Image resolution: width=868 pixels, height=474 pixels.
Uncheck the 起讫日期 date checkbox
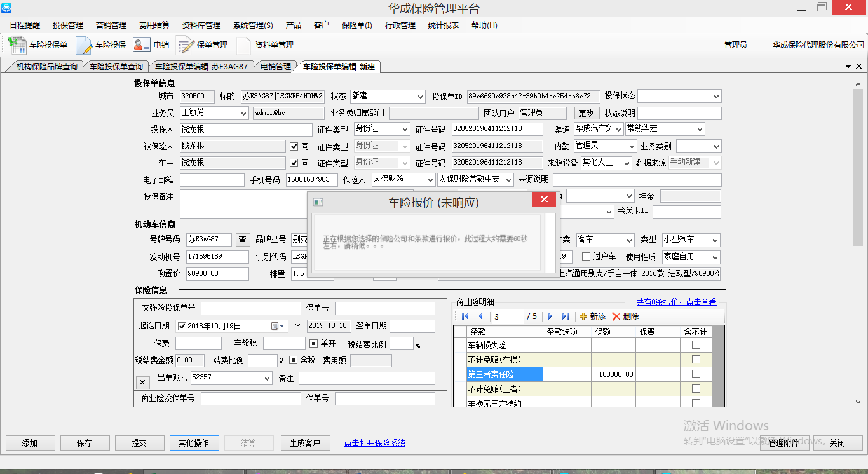pyautogui.click(x=182, y=326)
